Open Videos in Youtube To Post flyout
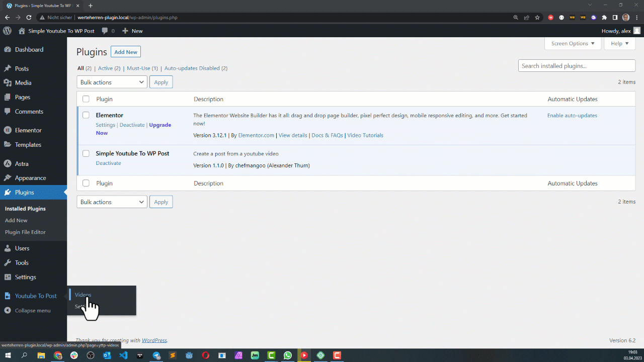This screenshot has width=644, height=362. click(x=83, y=295)
